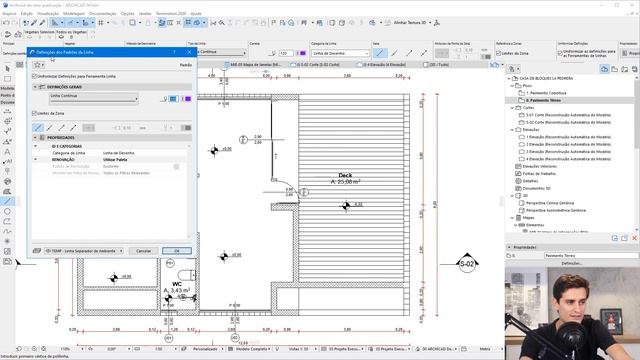Screen dimensions: 640x360
Task: Select the Spline tool in the toolbox
Action: coord(7,231)
